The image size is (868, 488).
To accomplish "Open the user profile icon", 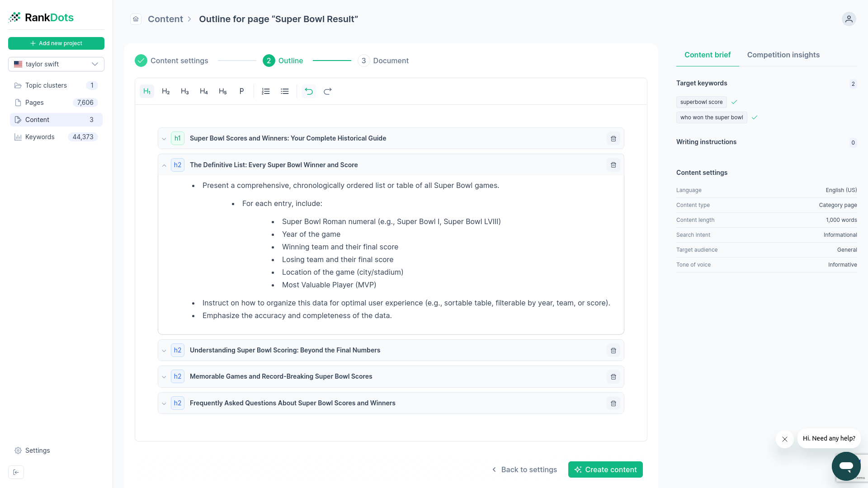I will 849,19.
